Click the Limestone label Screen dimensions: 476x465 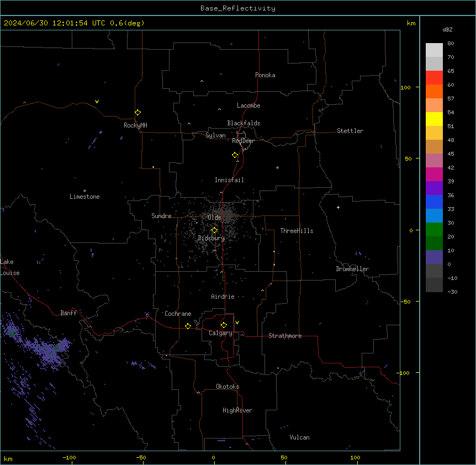[84, 197]
